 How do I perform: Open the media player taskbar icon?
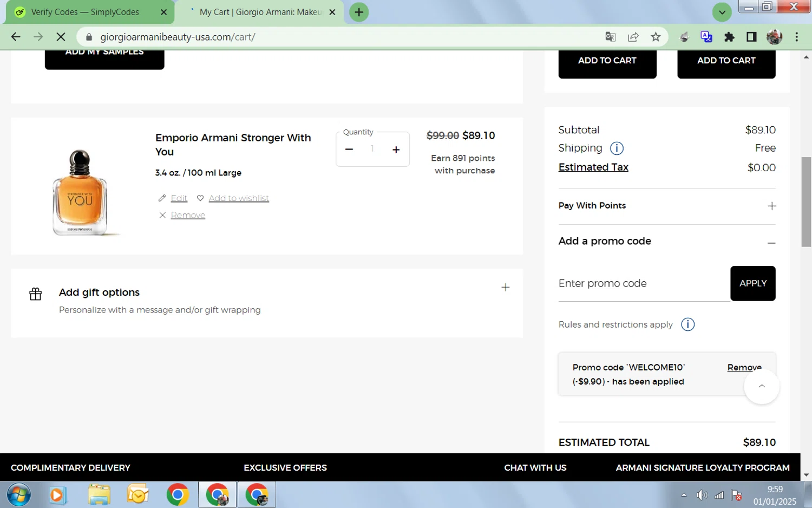pyautogui.click(x=57, y=495)
